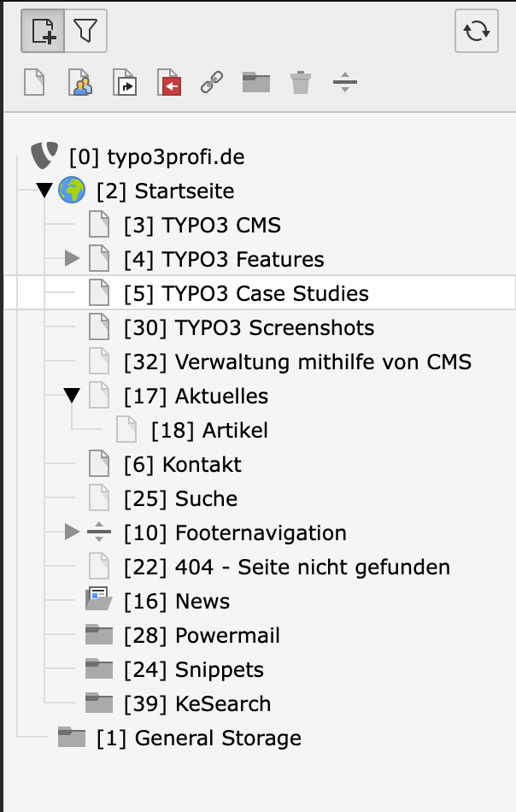
Task: Select the shortcut page type icon
Action: pos(125,82)
